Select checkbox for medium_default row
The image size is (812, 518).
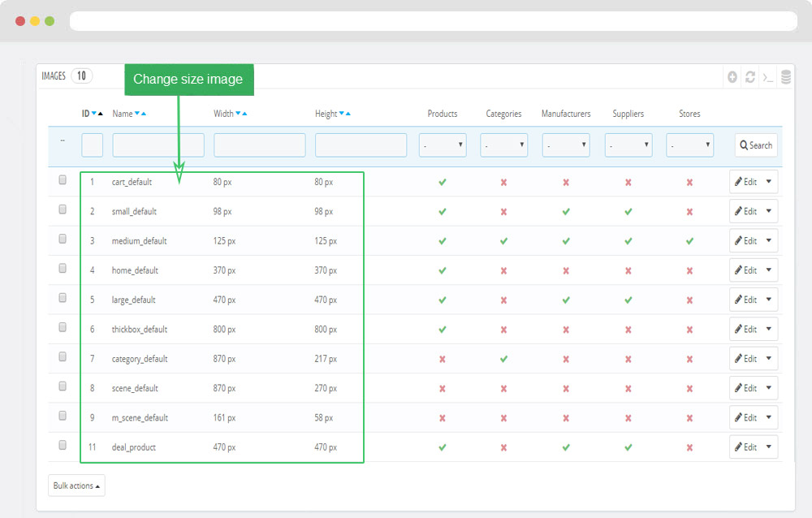pos(63,239)
